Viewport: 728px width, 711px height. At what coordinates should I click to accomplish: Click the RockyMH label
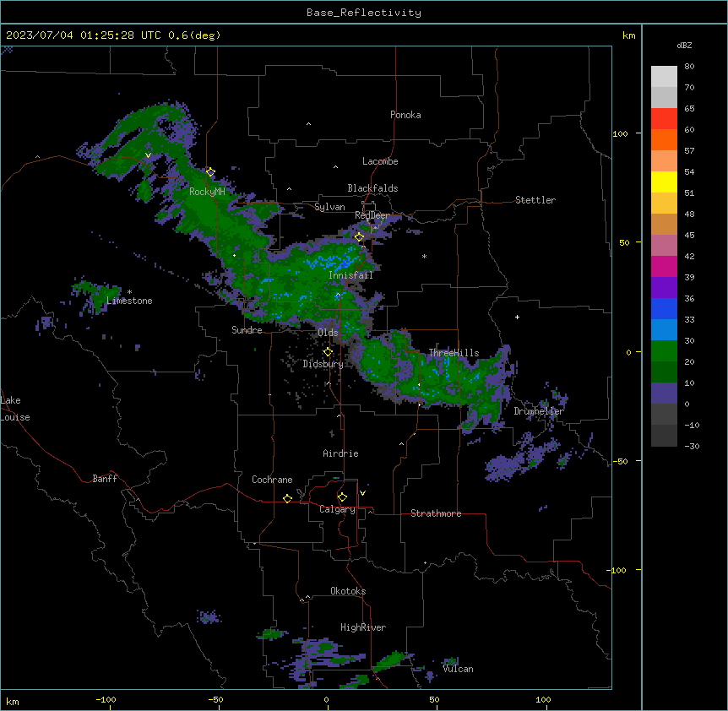click(x=207, y=192)
